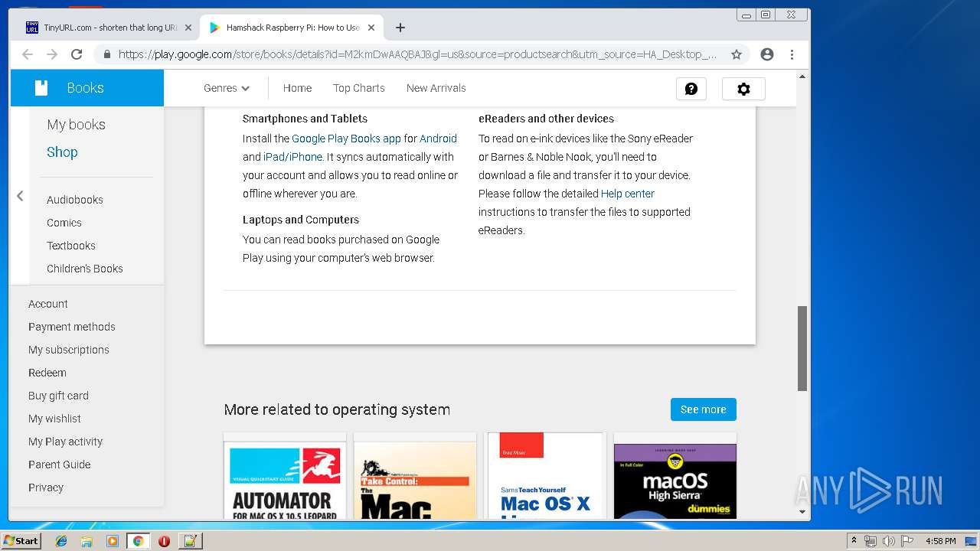Screen dimensions: 980x551
Task: Follow the Android link
Action: 438,139
